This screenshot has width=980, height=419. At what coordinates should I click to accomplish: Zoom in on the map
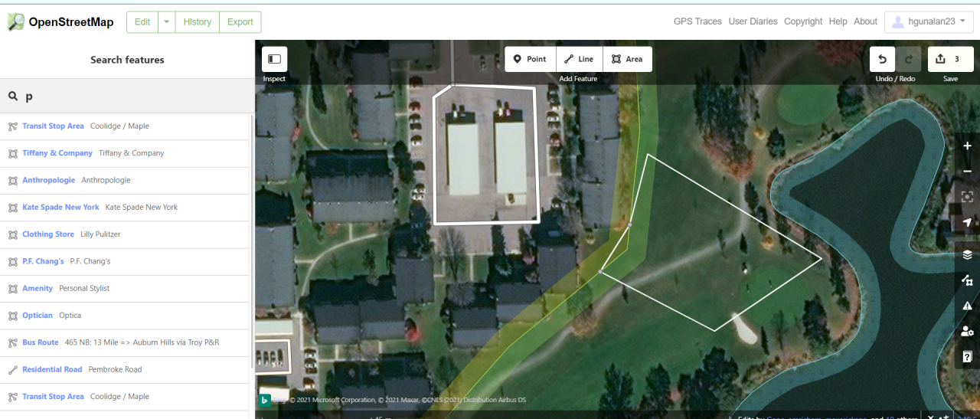[968, 146]
